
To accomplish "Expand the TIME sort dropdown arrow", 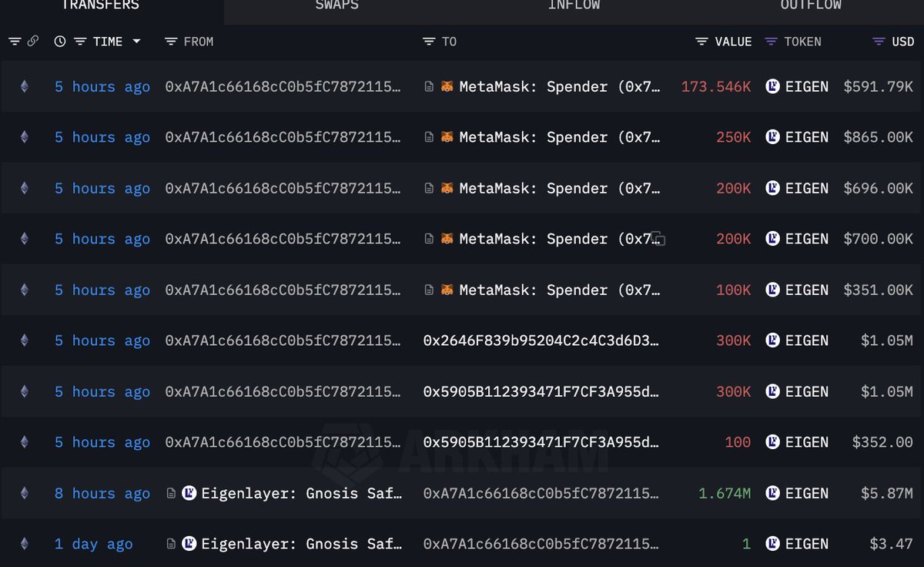I will click(x=136, y=42).
